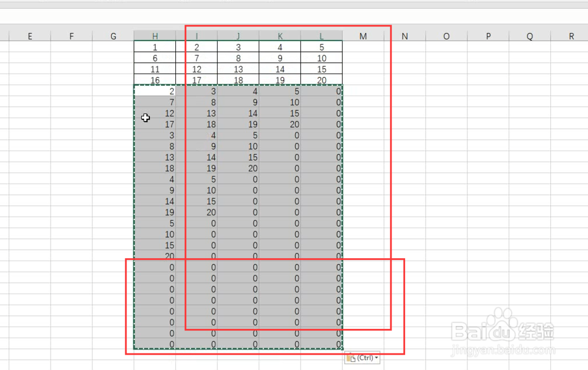Select the cell with value 6 in column H
This screenshot has height=370, width=588.
point(155,58)
